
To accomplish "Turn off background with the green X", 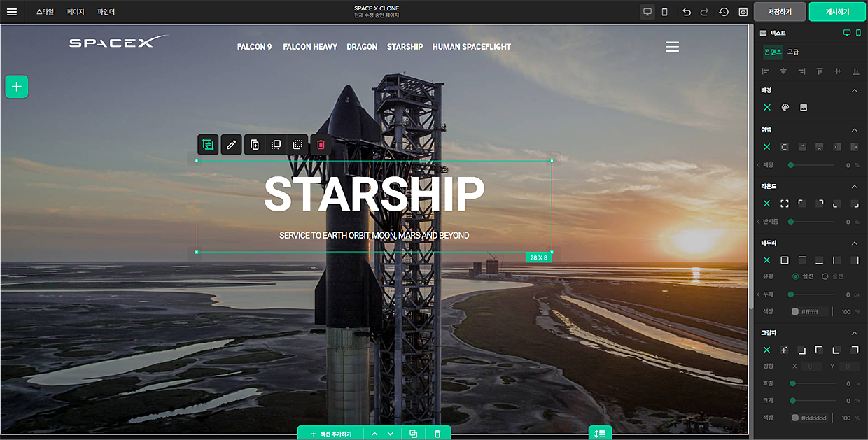I will pyautogui.click(x=766, y=108).
